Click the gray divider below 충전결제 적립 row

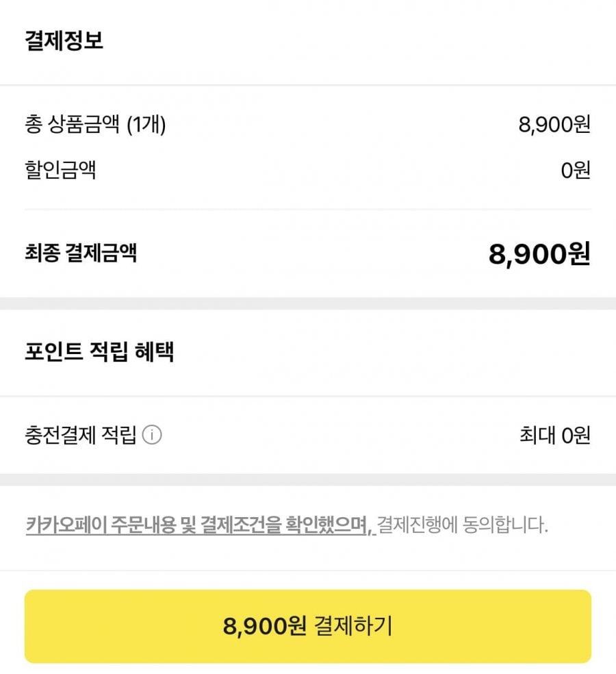(308, 479)
